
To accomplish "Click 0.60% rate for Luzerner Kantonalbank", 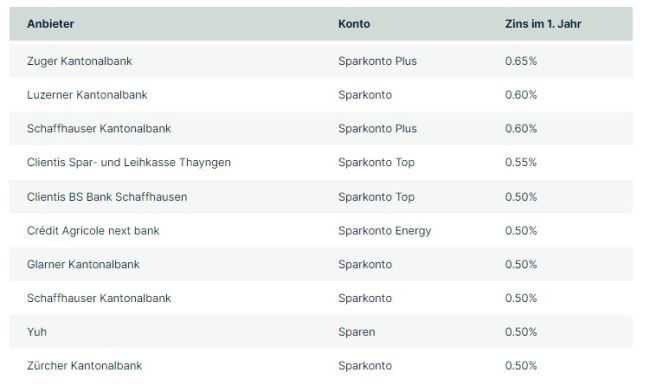I will coord(521,95).
